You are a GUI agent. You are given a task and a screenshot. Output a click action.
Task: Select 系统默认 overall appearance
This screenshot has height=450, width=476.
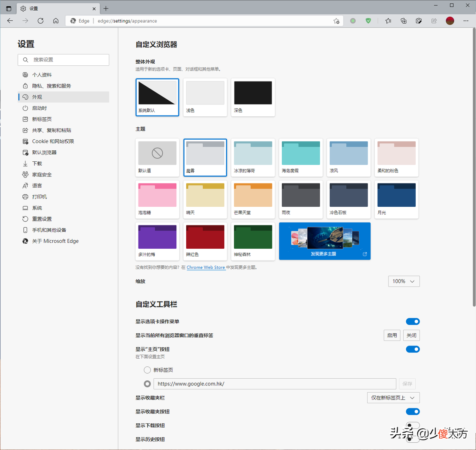click(x=157, y=97)
